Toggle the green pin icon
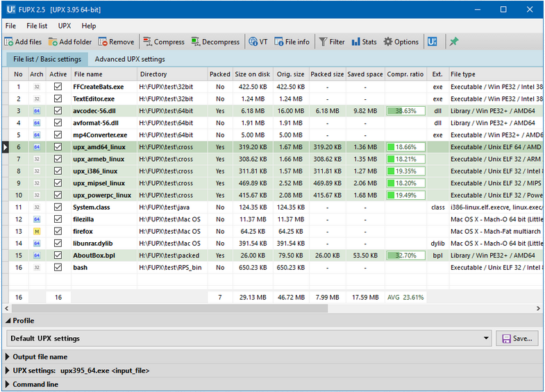This screenshot has height=392, width=545. (x=453, y=42)
